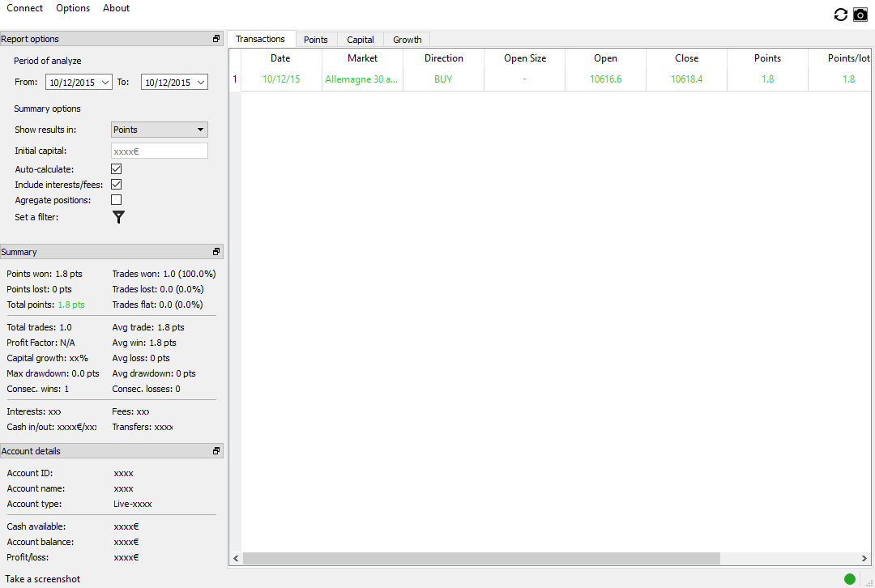Click the Total points 1.8 pts value
This screenshot has height=588, width=875.
point(71,305)
